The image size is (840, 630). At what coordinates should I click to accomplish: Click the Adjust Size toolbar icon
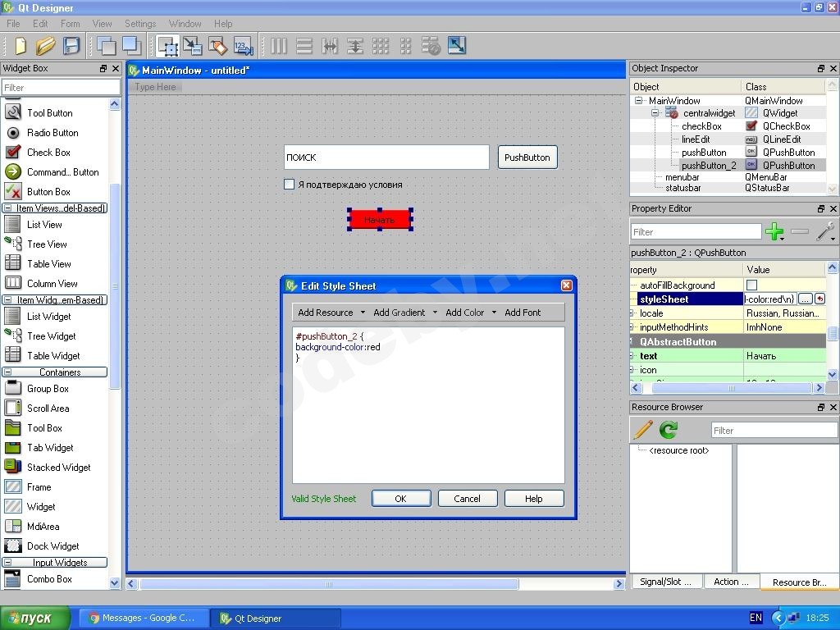(x=457, y=46)
